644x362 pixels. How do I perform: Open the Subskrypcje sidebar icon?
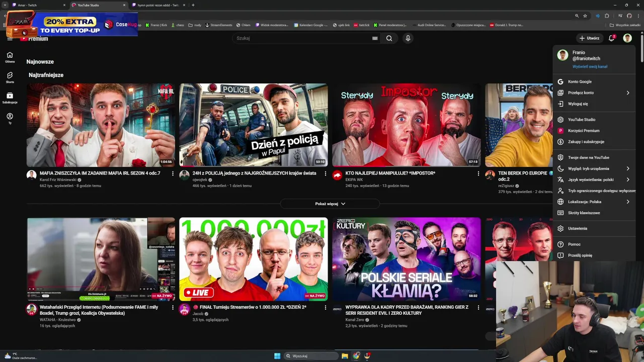[x=10, y=98]
